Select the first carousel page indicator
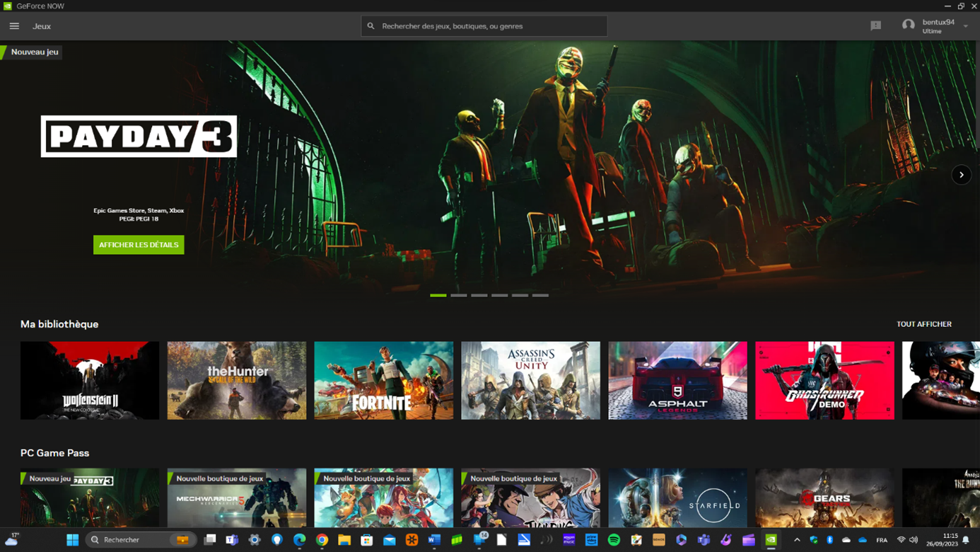 [438, 295]
